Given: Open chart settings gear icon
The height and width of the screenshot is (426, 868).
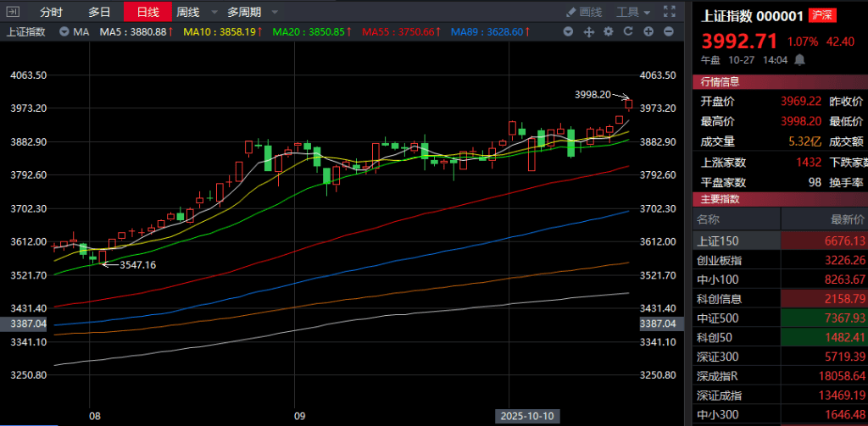Looking at the screenshot, I should pyautogui.click(x=608, y=31).
